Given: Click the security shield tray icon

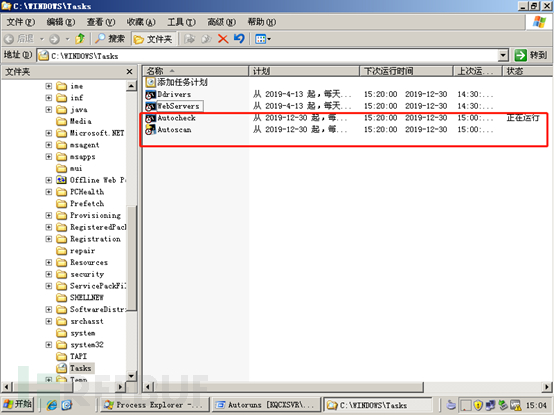Looking at the screenshot, I should tap(478, 405).
